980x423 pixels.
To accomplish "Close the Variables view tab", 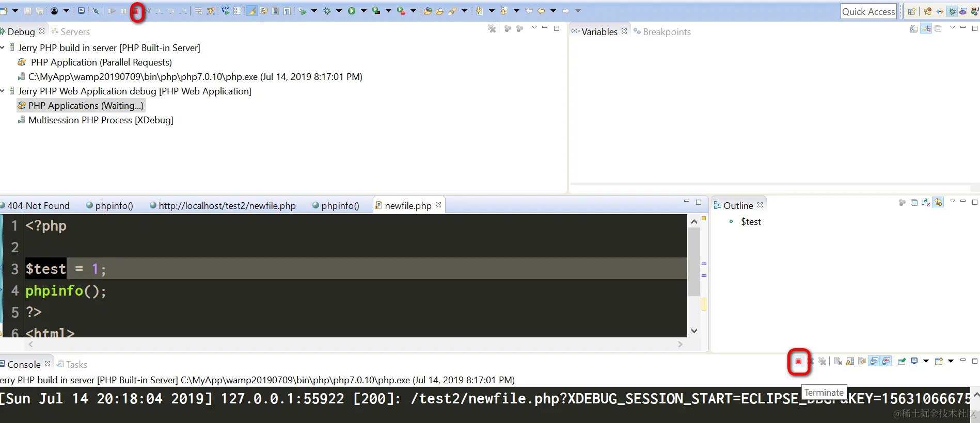I will pyautogui.click(x=624, y=31).
